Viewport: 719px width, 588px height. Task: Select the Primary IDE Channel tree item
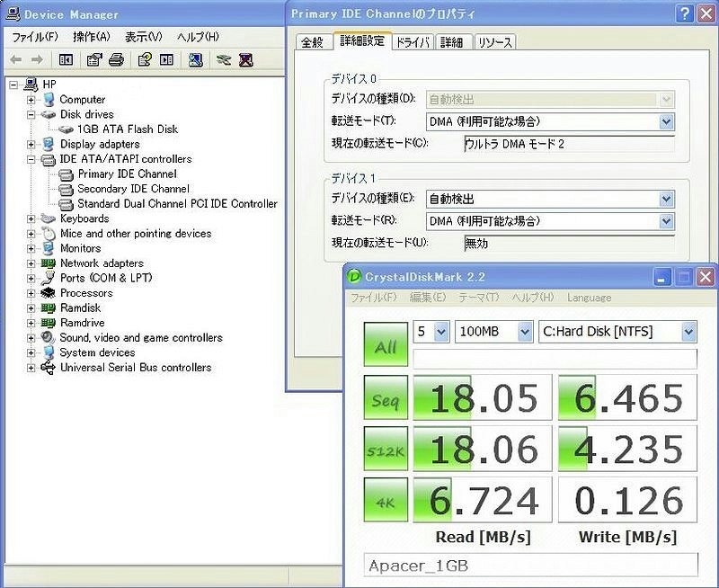[x=127, y=174]
